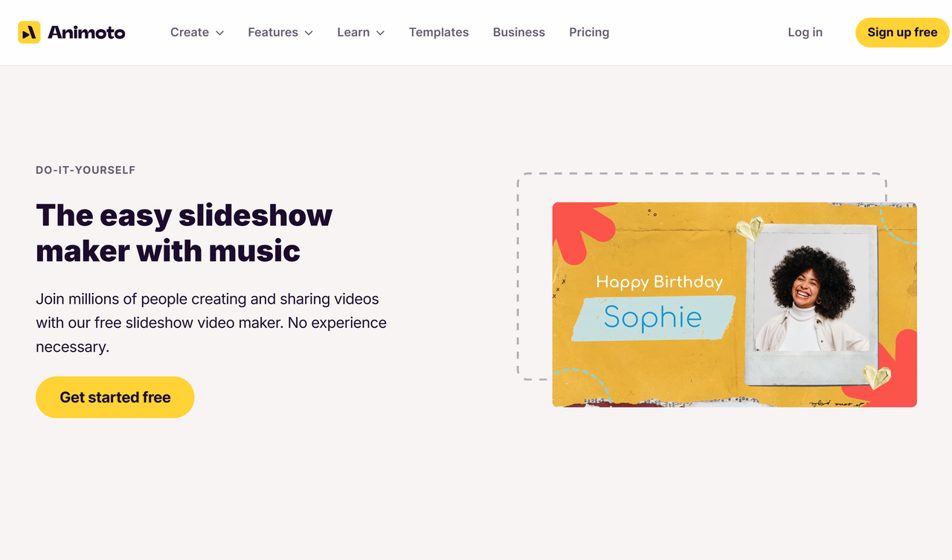This screenshot has width=952, height=560.
Task: Click the Log in link
Action: click(x=805, y=32)
